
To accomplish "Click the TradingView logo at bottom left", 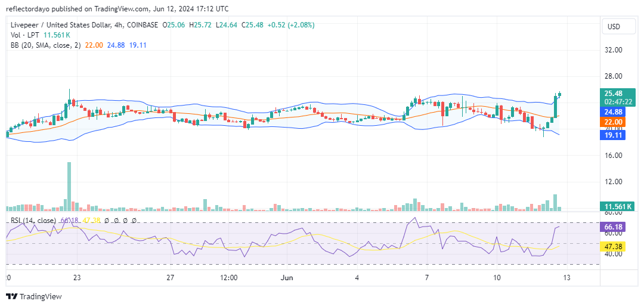I will [33, 297].
